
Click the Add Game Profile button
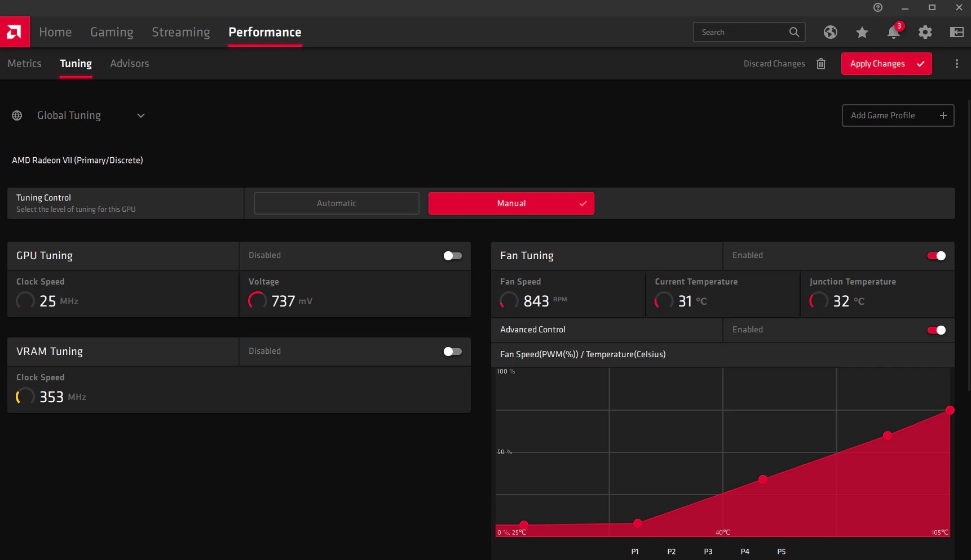tap(898, 115)
